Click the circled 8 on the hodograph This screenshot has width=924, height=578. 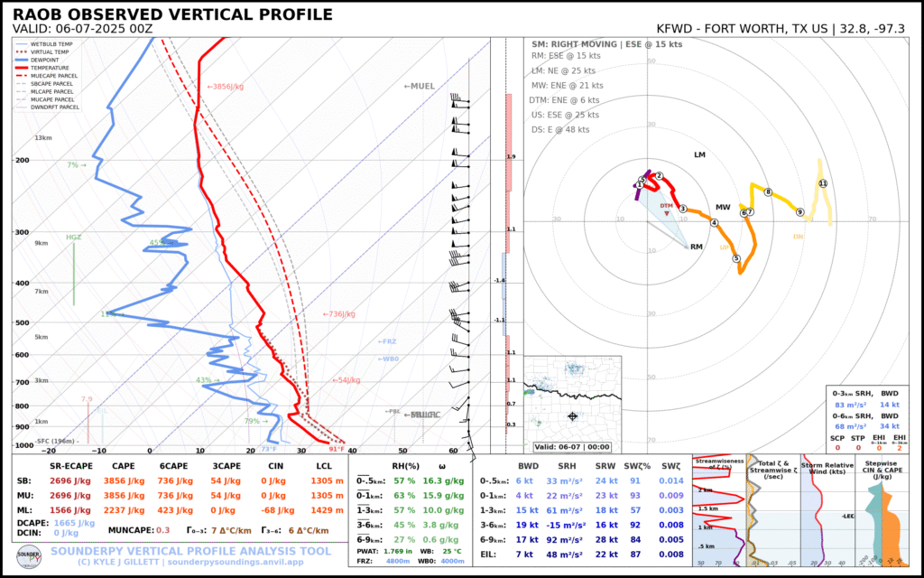[x=768, y=192]
